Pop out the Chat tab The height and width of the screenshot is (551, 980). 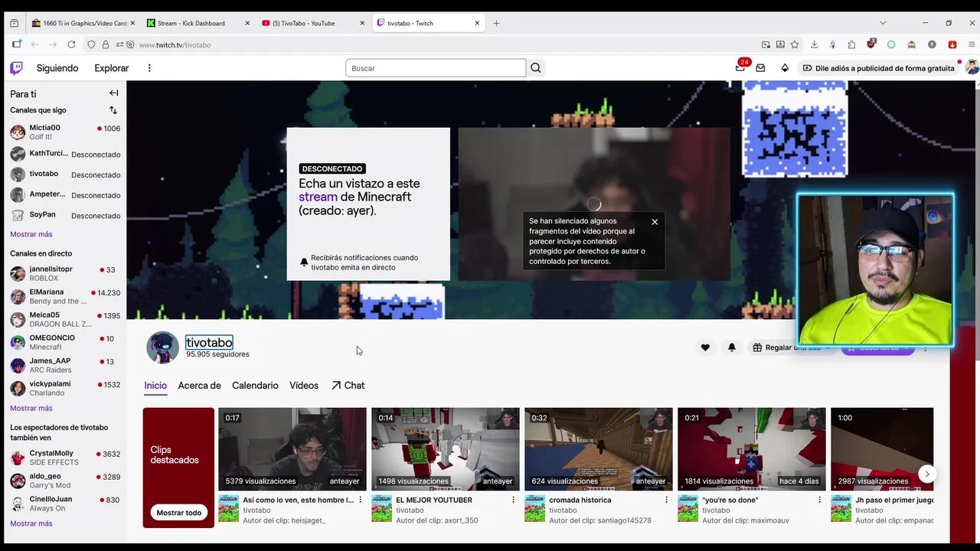(x=348, y=386)
